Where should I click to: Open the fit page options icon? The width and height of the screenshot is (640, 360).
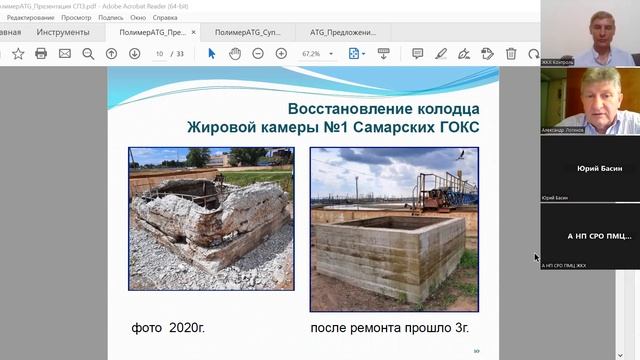pyautogui.click(x=354, y=53)
